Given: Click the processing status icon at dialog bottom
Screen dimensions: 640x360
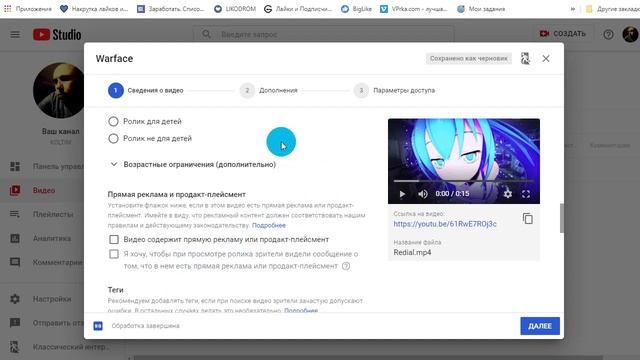Looking at the screenshot, I should point(98,326).
